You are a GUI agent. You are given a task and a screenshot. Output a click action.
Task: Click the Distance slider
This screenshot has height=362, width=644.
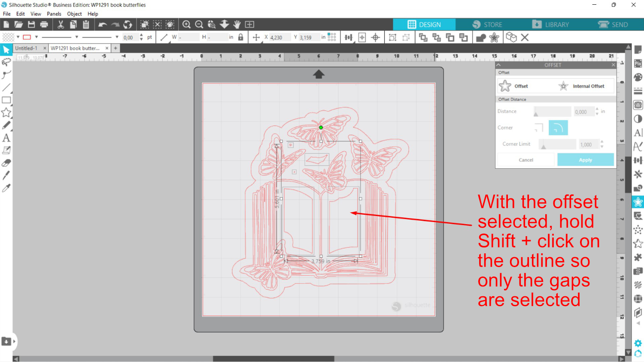[552, 112]
